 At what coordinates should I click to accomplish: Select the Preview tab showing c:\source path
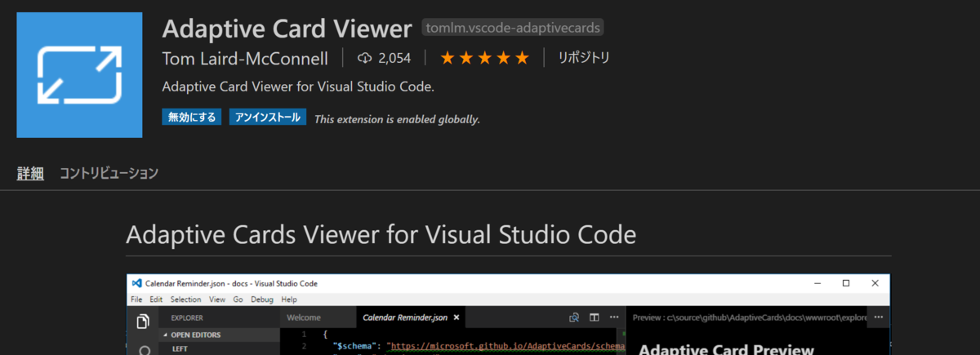(748, 317)
